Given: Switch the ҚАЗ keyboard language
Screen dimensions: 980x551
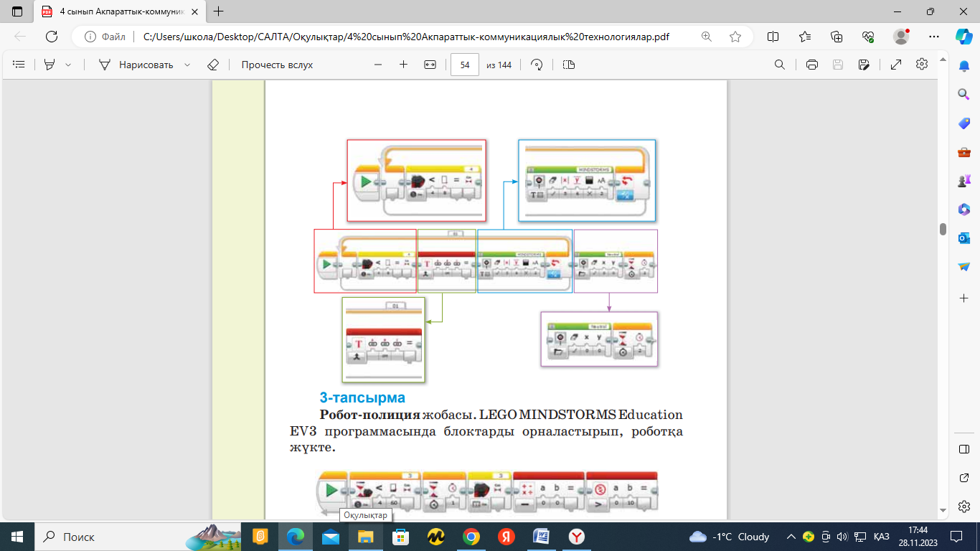Looking at the screenshot, I should (882, 536).
